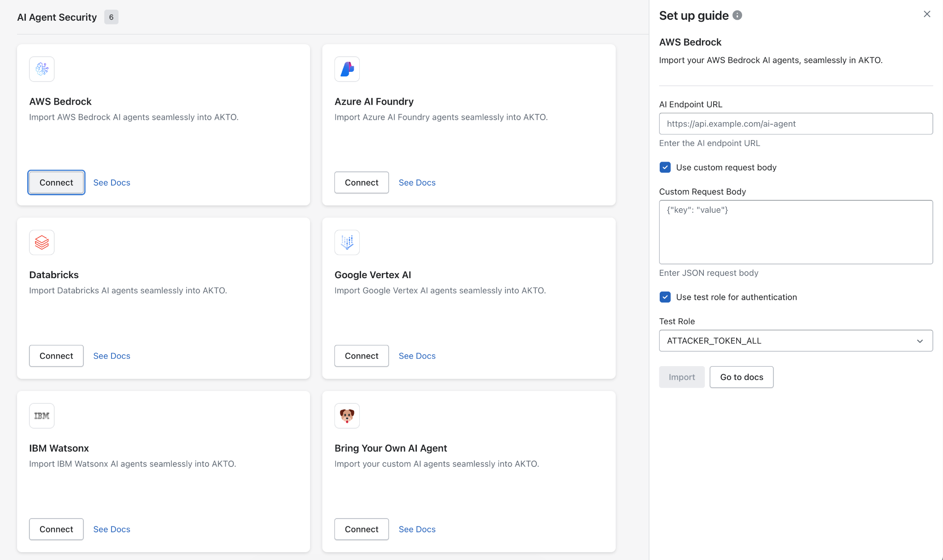The image size is (943, 560).
Task: Click the Import button
Action: click(x=681, y=377)
